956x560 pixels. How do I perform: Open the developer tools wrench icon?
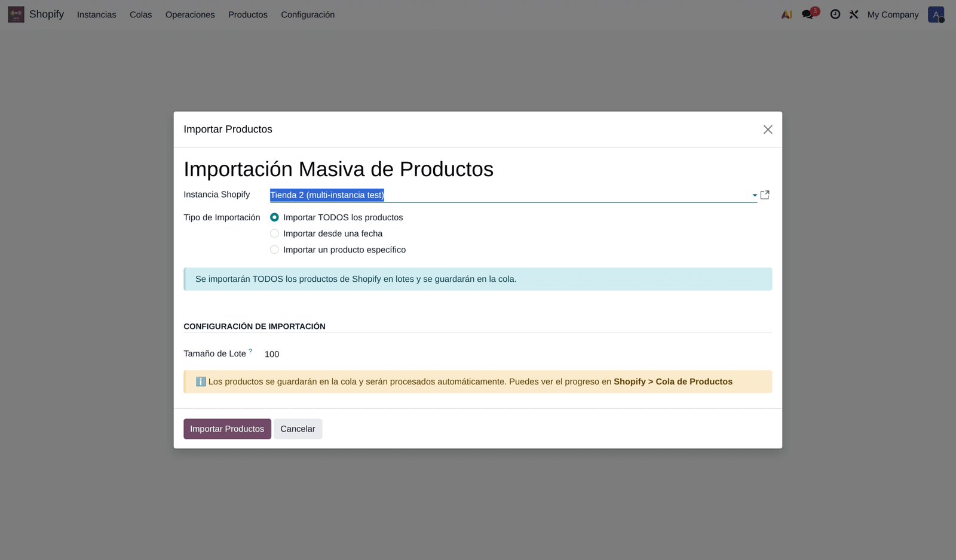pyautogui.click(x=854, y=14)
